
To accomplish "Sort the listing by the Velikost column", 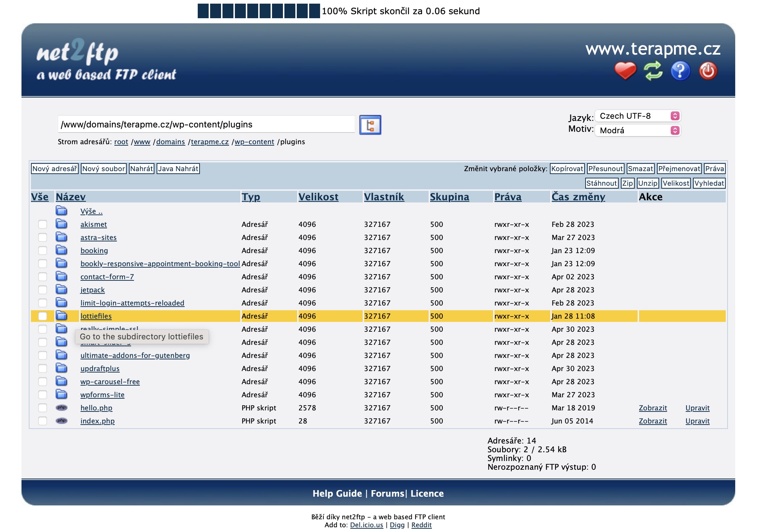I will click(318, 197).
